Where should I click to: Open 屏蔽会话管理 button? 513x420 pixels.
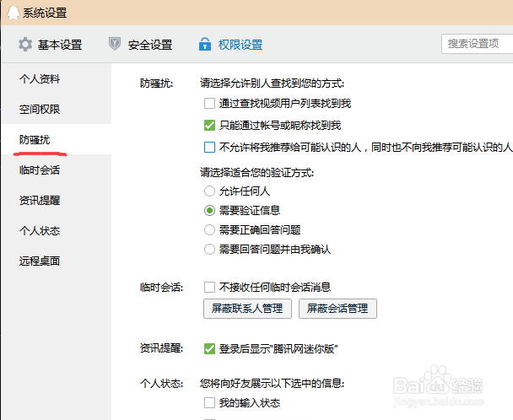[x=337, y=309]
